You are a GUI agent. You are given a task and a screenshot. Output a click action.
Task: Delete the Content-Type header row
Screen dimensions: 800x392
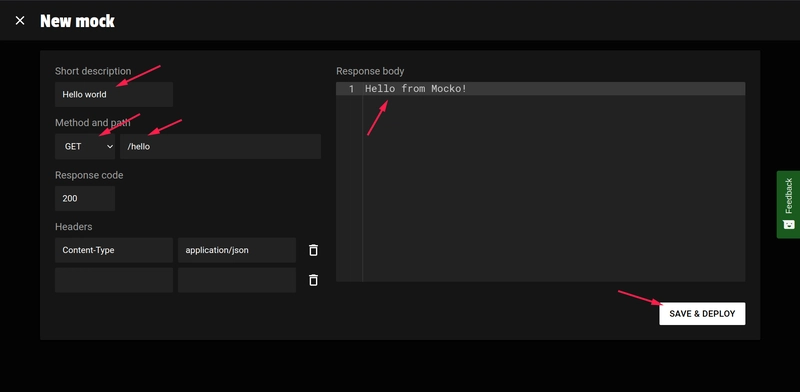[313, 250]
